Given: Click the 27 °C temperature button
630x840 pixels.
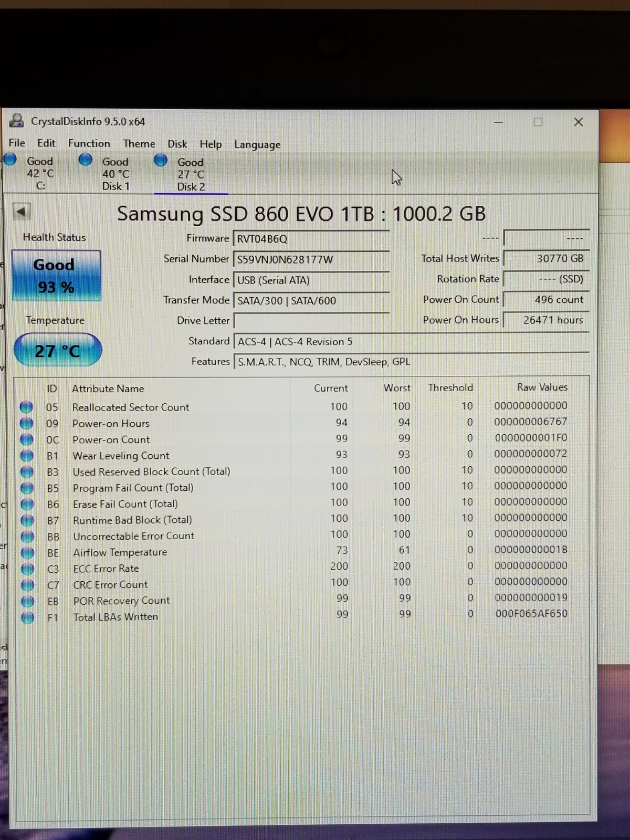Looking at the screenshot, I should pyautogui.click(x=57, y=350).
